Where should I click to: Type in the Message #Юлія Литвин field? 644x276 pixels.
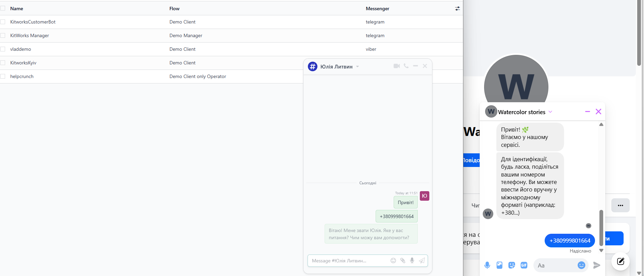click(x=349, y=261)
